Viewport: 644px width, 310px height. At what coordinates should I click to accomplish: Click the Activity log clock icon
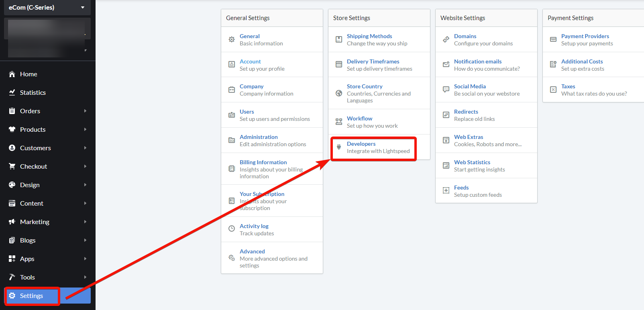tap(232, 228)
